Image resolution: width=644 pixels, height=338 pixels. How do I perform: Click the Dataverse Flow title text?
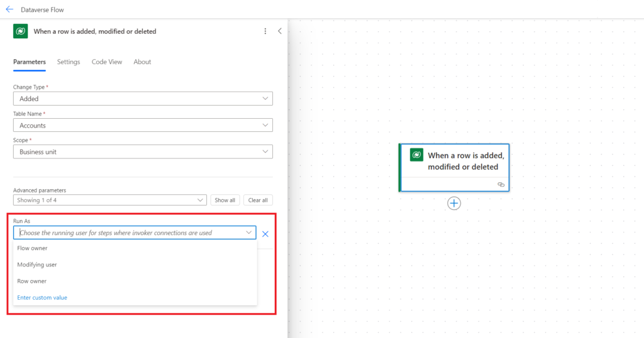42,9
